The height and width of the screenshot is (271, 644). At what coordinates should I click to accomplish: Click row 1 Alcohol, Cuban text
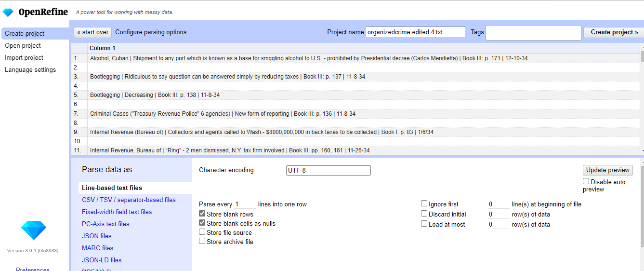[x=309, y=58]
